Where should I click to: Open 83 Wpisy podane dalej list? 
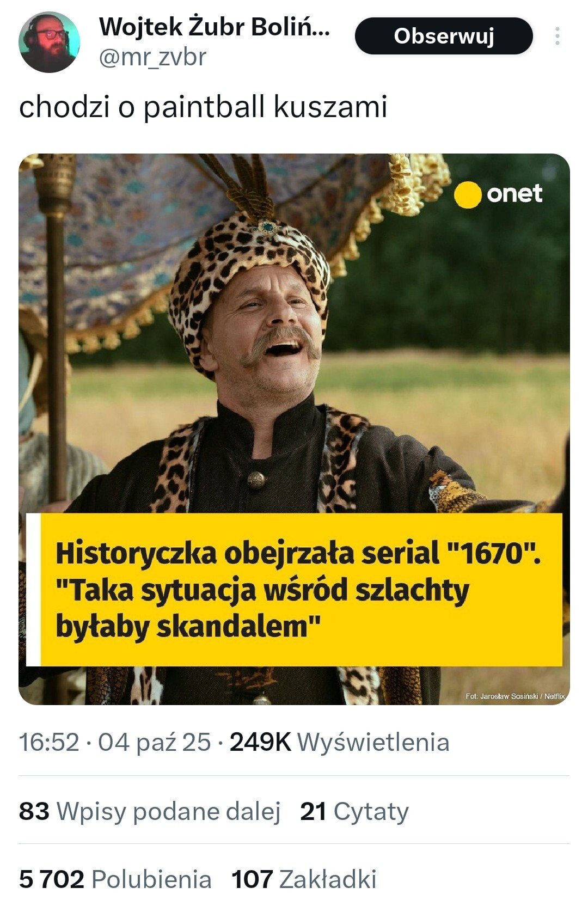click(x=150, y=811)
